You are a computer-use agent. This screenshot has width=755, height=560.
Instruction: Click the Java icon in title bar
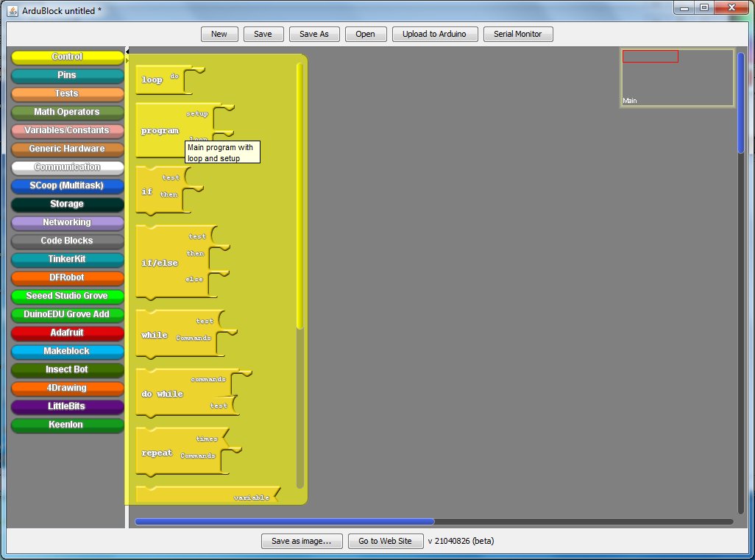point(12,9)
